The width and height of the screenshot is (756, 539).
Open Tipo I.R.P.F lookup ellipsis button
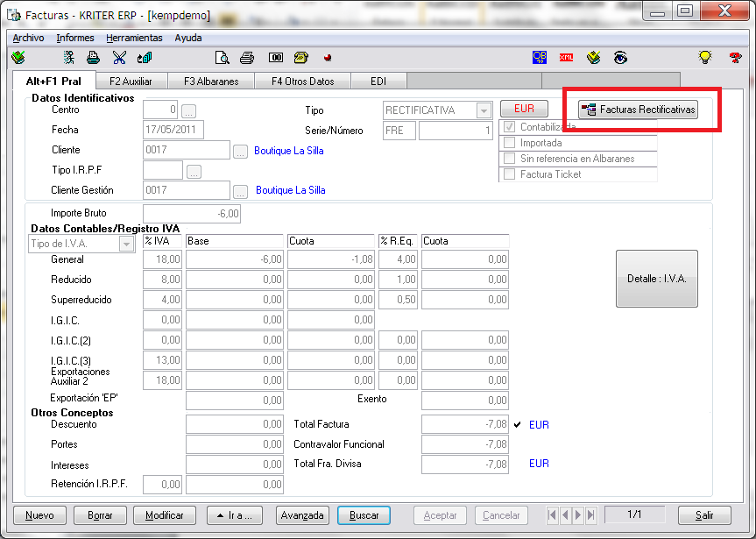[x=194, y=172]
